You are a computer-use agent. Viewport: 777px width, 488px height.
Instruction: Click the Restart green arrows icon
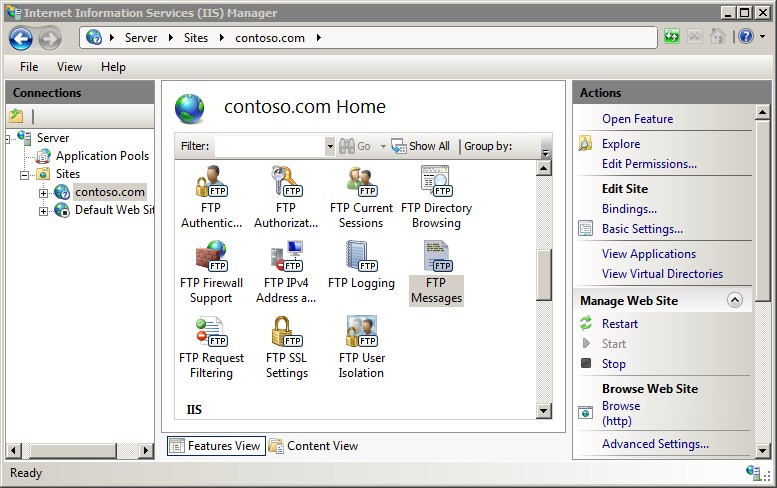[586, 323]
